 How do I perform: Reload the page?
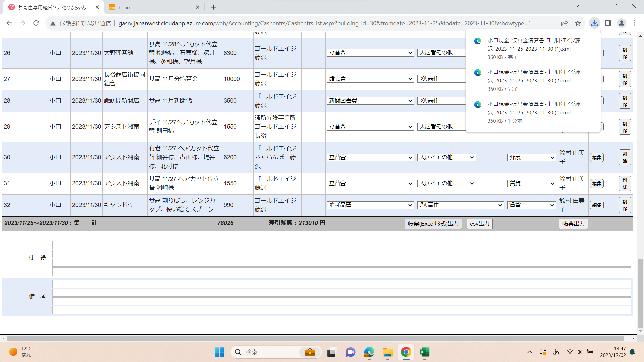[36, 23]
